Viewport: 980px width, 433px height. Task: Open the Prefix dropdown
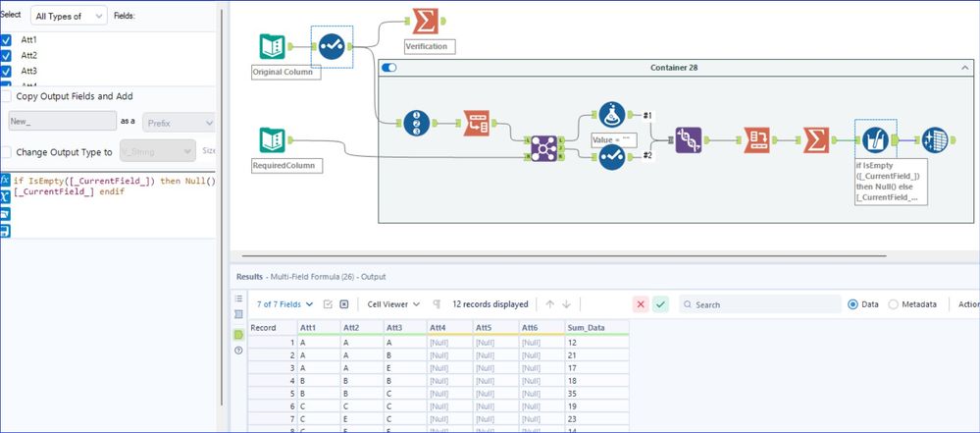pyautogui.click(x=179, y=124)
